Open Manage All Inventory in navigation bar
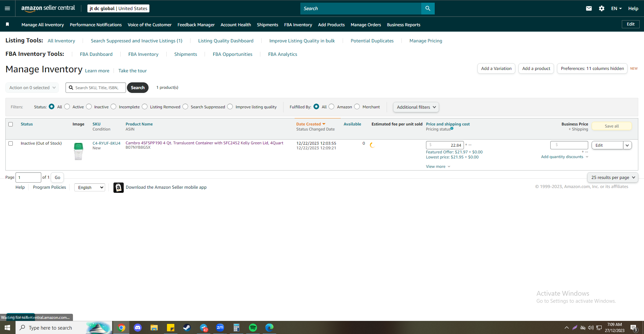This screenshot has height=334, width=644. coord(43,25)
